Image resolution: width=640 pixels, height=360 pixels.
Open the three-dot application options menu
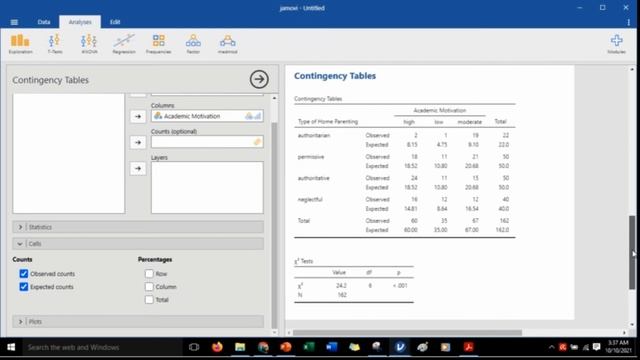(629, 22)
